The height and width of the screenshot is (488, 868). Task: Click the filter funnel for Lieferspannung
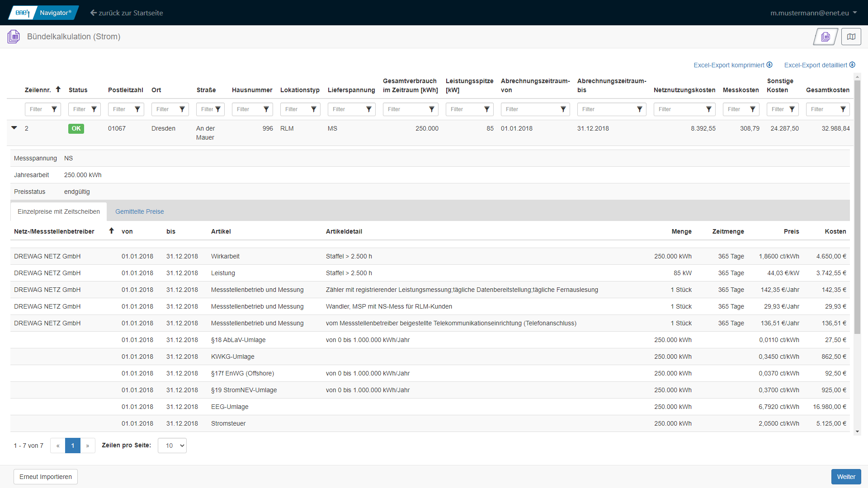click(x=369, y=109)
